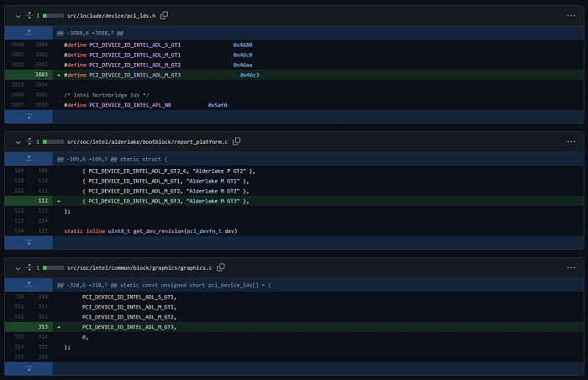The height and width of the screenshot is (380, 588).
Task: Click PCI_DEVICE_ID_INTEL_ADL_S_GT1 define in pci_ids.h
Action: (x=134, y=45)
